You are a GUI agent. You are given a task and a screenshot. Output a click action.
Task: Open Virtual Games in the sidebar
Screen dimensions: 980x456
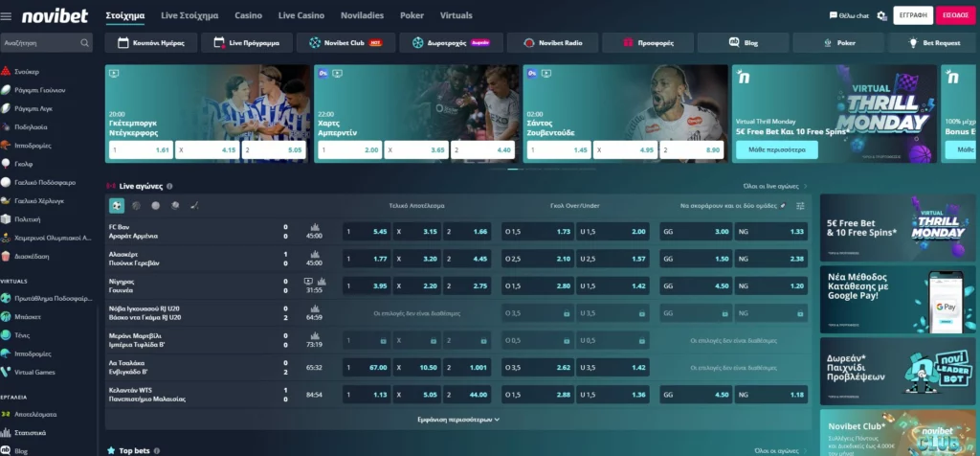pos(33,373)
